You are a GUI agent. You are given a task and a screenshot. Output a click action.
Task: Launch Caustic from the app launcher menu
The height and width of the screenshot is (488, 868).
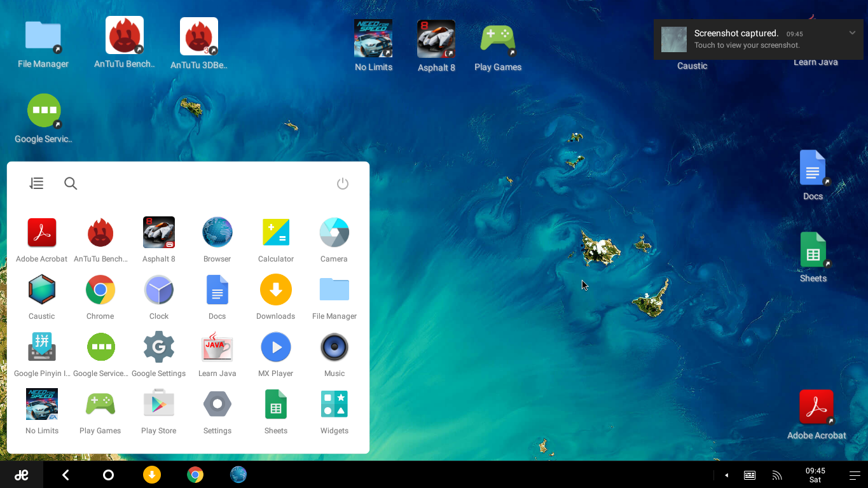42,290
